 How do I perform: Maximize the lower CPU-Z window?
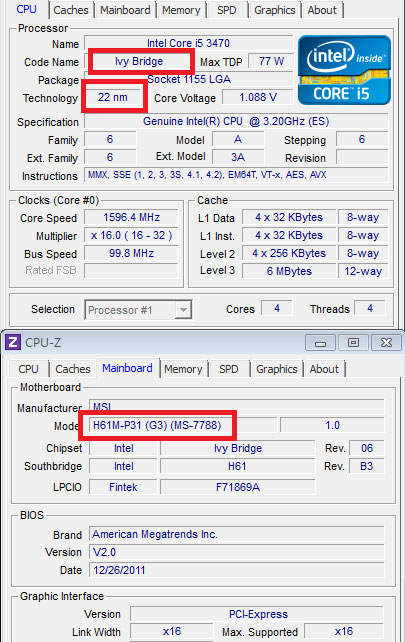[353, 343]
